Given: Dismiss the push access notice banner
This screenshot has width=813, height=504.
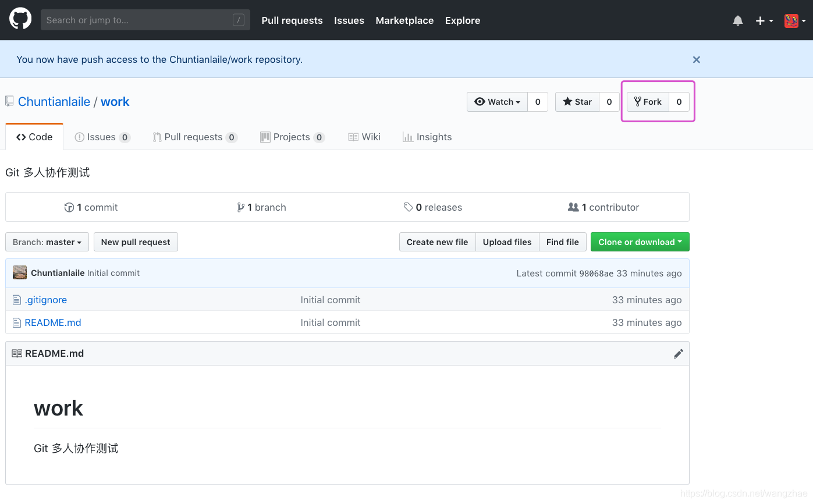Looking at the screenshot, I should click(697, 59).
